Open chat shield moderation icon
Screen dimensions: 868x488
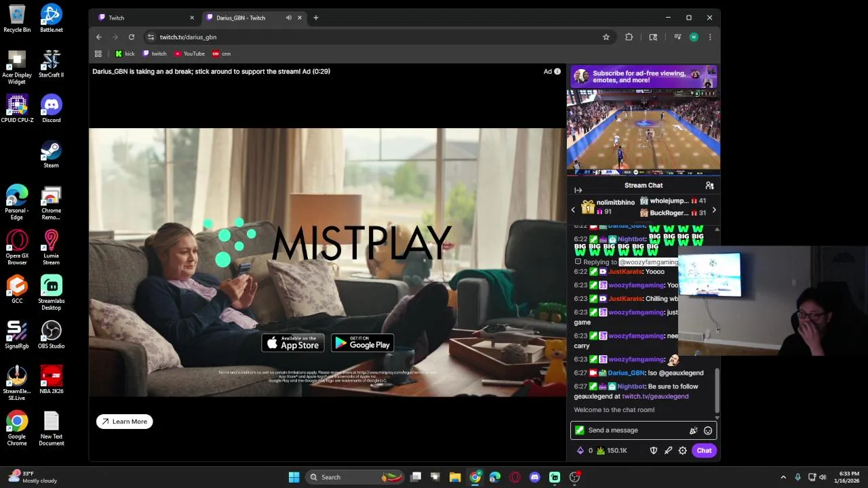[654, 451]
